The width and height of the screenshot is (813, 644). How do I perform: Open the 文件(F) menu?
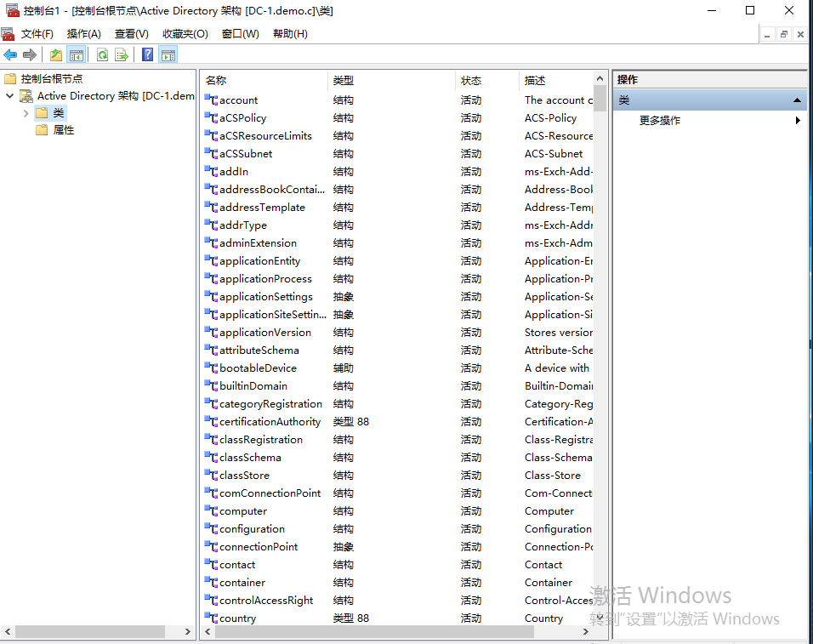[x=37, y=34]
